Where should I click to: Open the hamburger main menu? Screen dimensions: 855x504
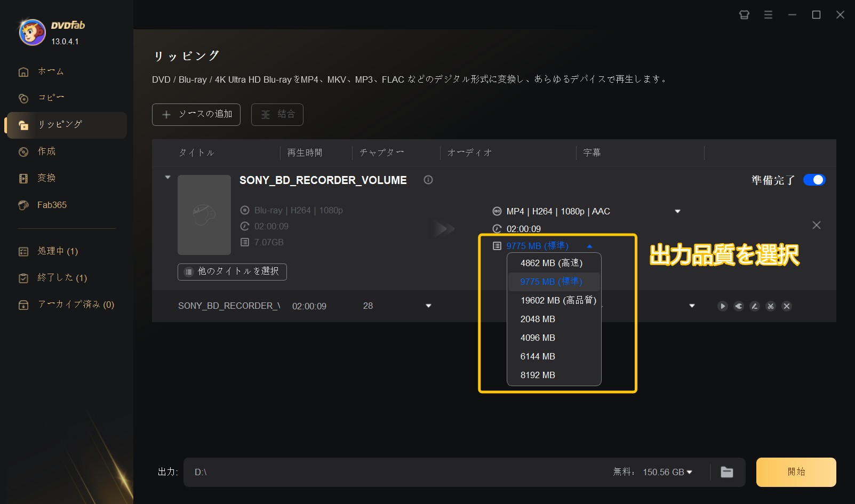(768, 15)
